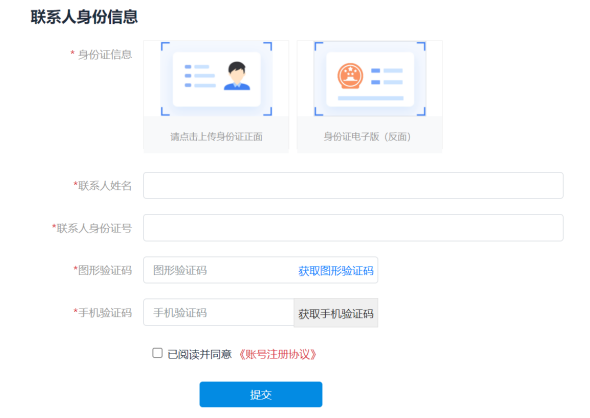The width and height of the screenshot is (590, 418).
Task: Focus the 图形验证码 input field
Action: pyautogui.click(x=219, y=270)
